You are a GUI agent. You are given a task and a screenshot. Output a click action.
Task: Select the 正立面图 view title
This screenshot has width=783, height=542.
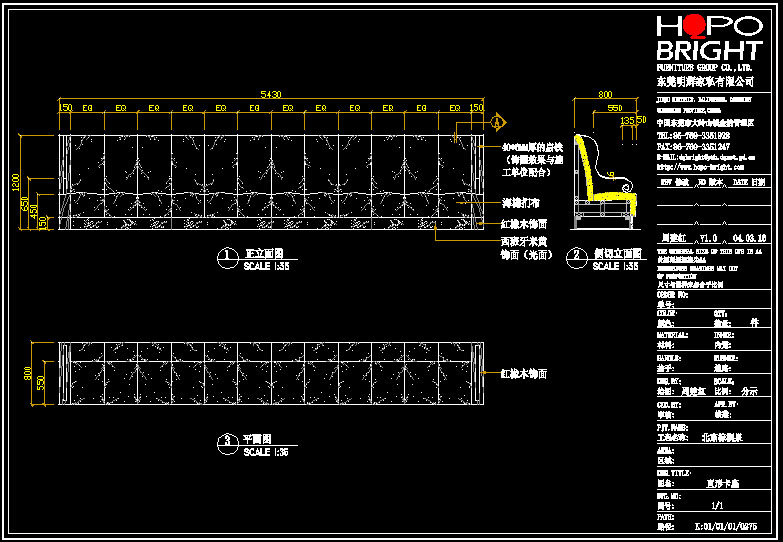click(264, 254)
